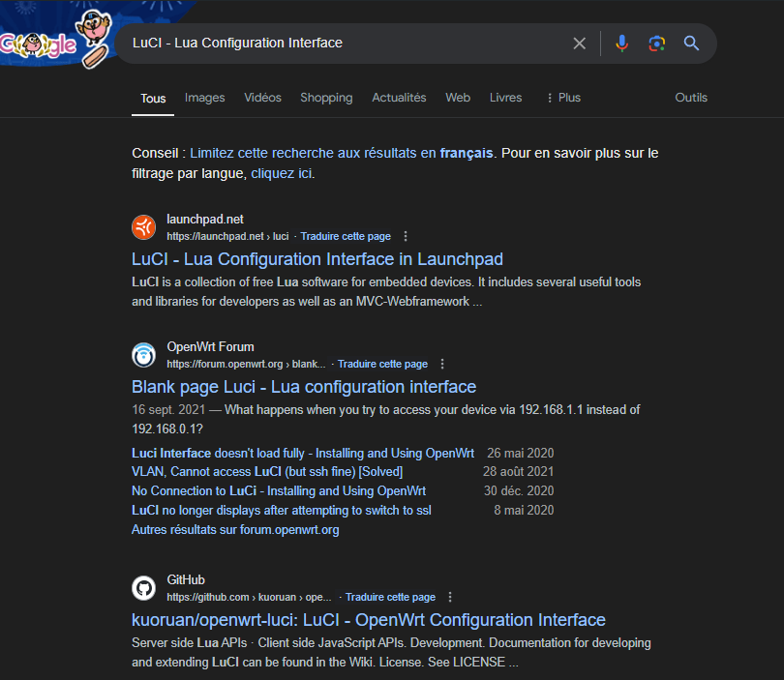The image size is (784, 680).
Task: Click 'Traduire cette page' for the GitHub result
Action: pos(390,597)
